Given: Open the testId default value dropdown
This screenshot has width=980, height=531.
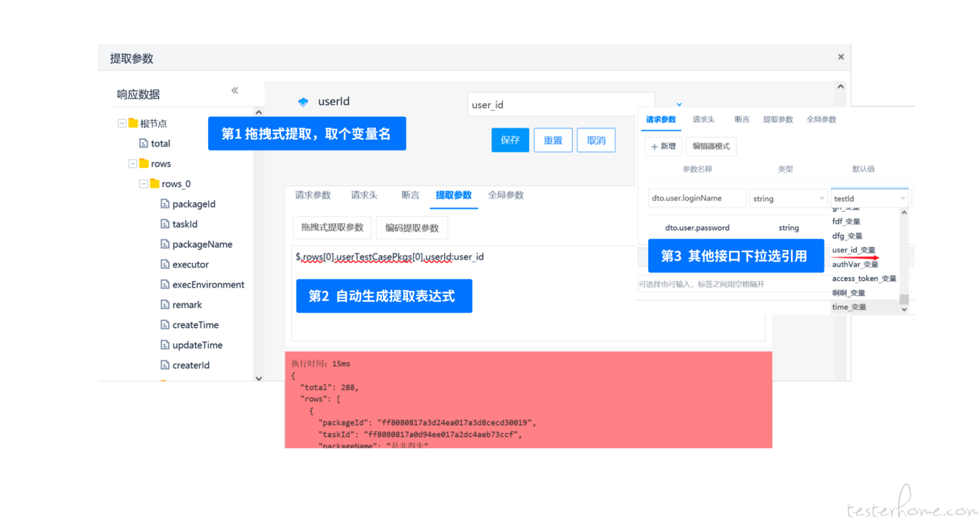Looking at the screenshot, I should 869,198.
